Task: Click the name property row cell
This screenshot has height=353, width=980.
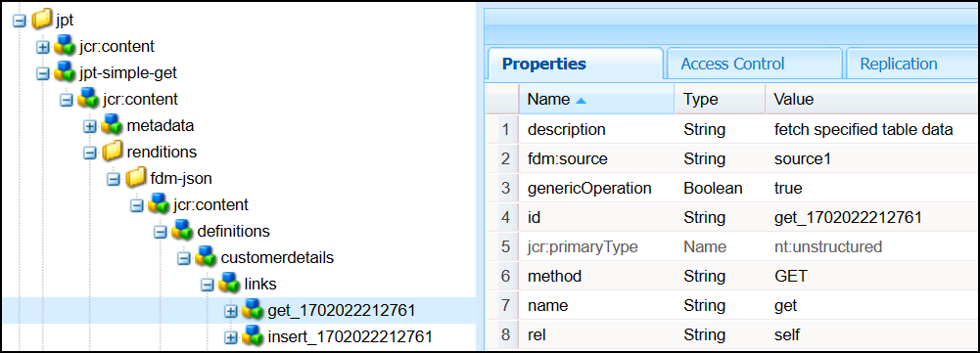Action: [596, 305]
